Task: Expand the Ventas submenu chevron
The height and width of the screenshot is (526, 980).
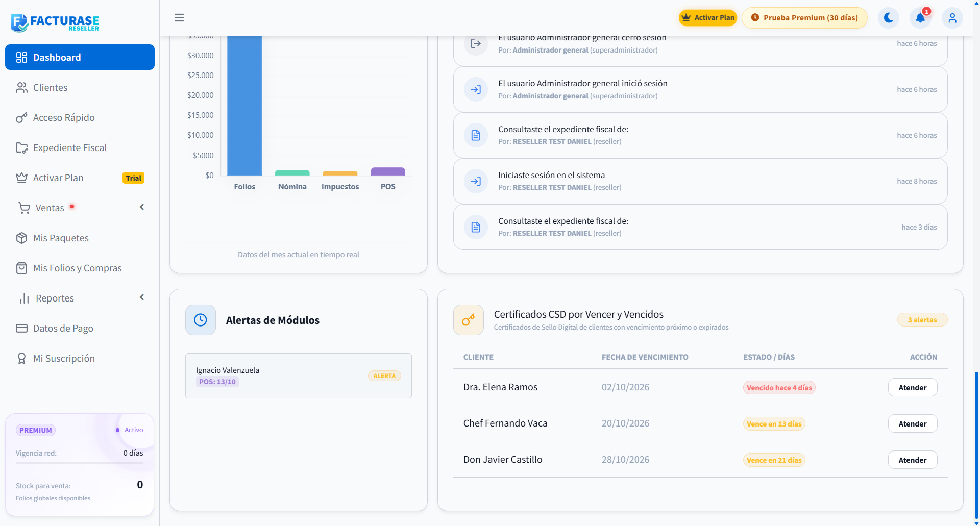Action: coord(142,207)
